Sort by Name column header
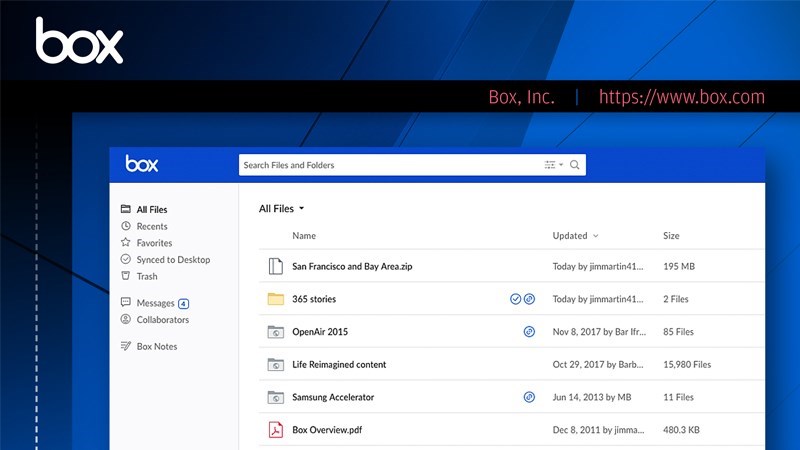The height and width of the screenshot is (450, 800). coord(304,236)
